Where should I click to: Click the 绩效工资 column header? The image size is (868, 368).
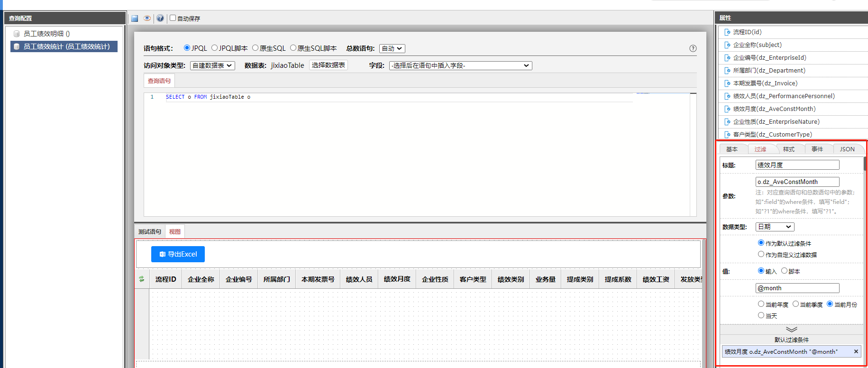tap(656, 279)
